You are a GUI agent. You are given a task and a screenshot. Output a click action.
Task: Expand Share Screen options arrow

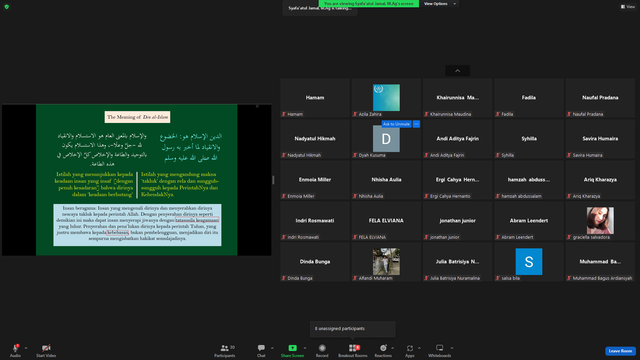pos(304,348)
